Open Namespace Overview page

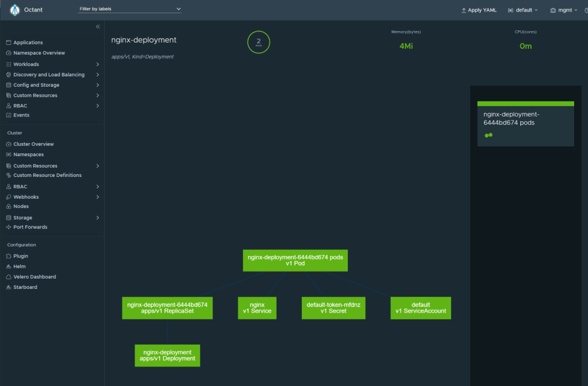pyautogui.click(x=39, y=53)
